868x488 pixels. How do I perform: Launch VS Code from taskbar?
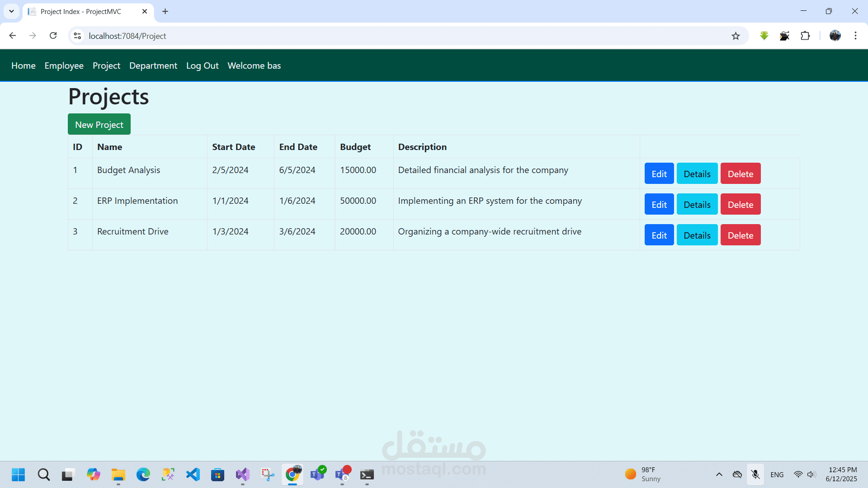(193, 474)
